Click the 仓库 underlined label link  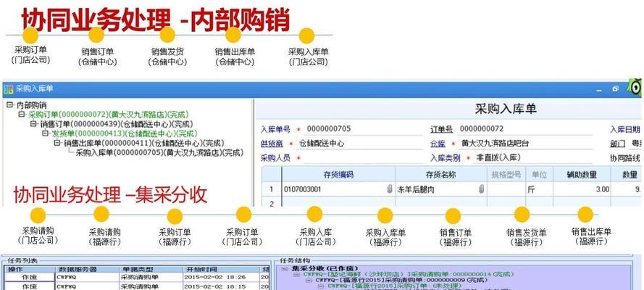(438, 144)
